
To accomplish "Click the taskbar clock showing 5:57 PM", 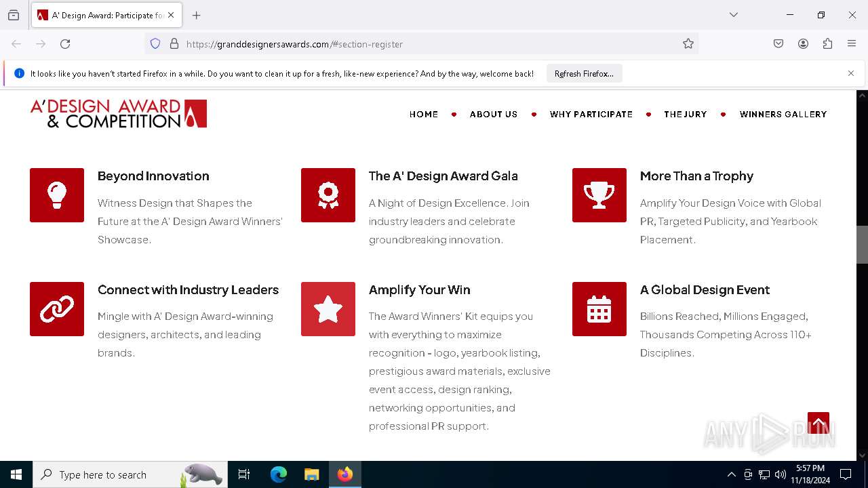I will (x=810, y=474).
